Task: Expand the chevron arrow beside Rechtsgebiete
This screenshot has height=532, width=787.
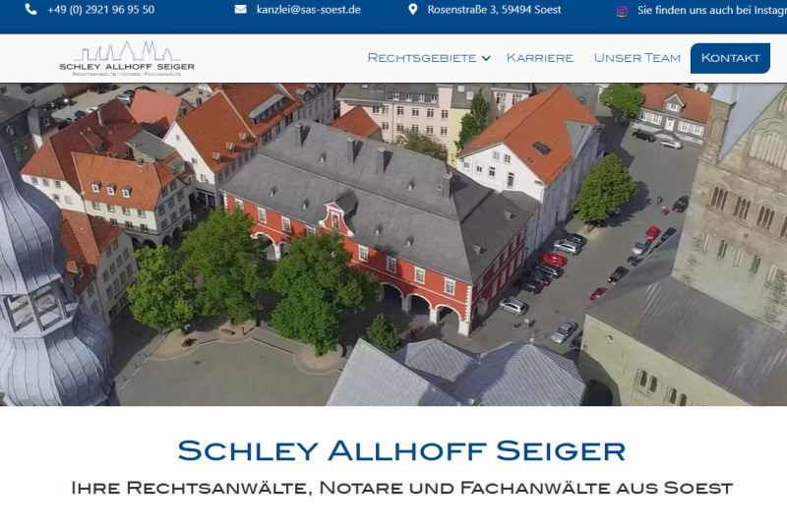Action: coord(486,59)
